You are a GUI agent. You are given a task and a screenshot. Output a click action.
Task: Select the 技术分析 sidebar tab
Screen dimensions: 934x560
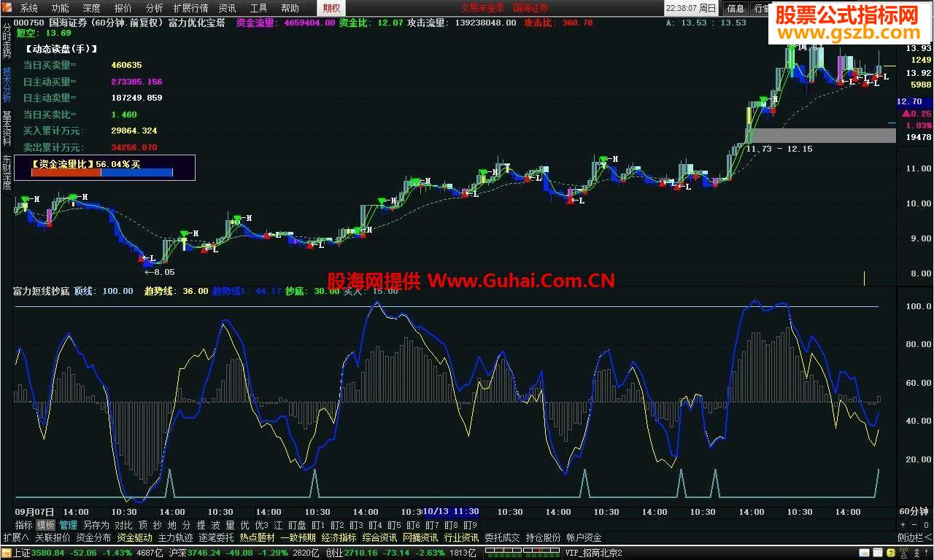tap(7, 85)
